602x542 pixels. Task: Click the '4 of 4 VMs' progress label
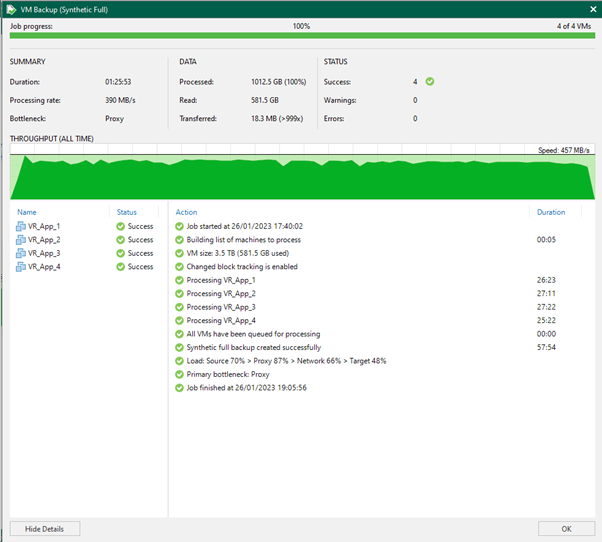tap(574, 26)
